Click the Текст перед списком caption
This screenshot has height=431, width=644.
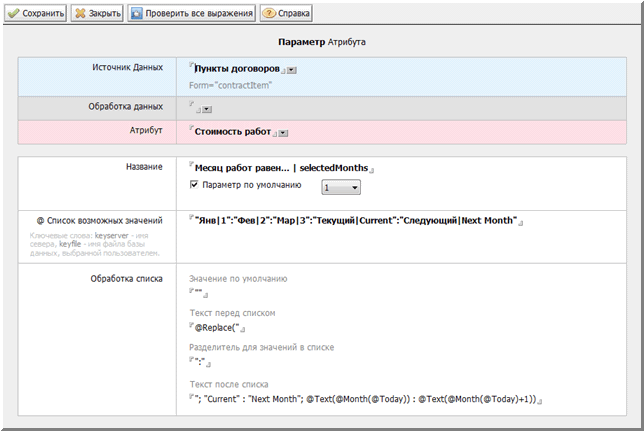tap(232, 313)
